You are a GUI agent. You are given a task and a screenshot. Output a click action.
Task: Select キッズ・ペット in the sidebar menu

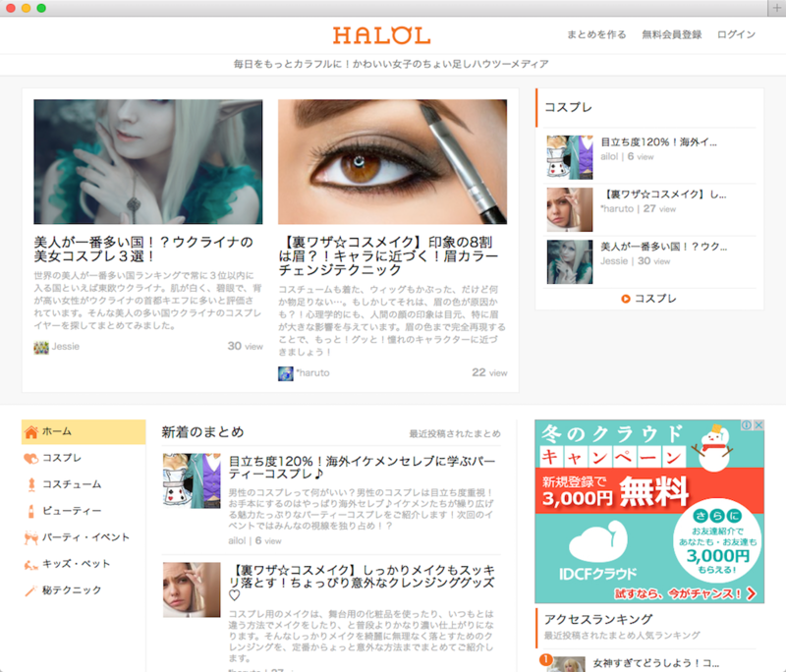tap(84, 564)
